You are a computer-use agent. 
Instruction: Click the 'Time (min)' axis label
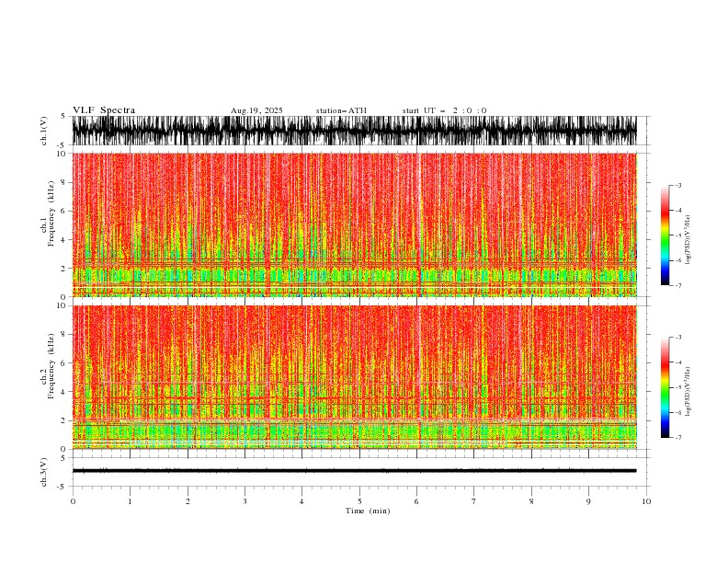(368, 511)
